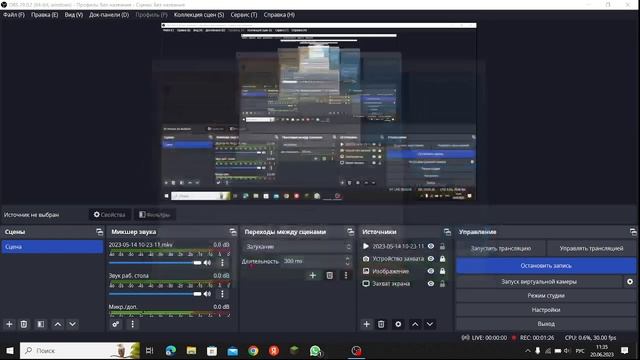Move scene up with arrow in Сцены panel
640x360 pixels.
[58, 324]
